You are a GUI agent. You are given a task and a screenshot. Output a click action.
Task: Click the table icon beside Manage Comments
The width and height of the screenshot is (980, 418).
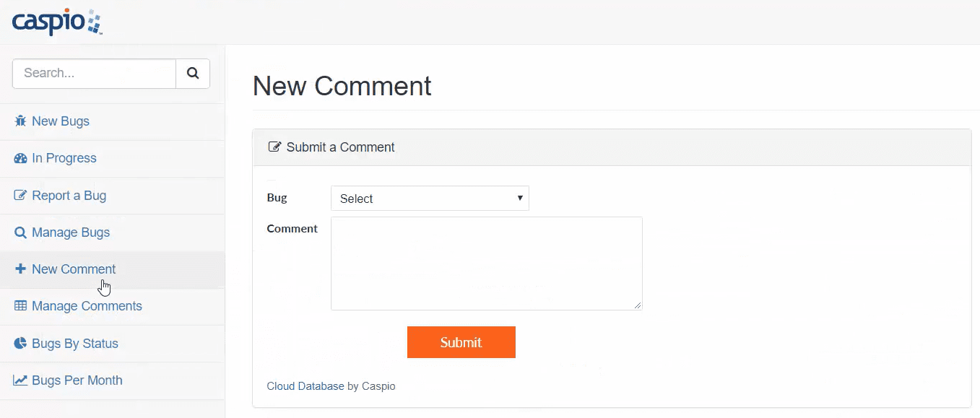[x=20, y=306]
